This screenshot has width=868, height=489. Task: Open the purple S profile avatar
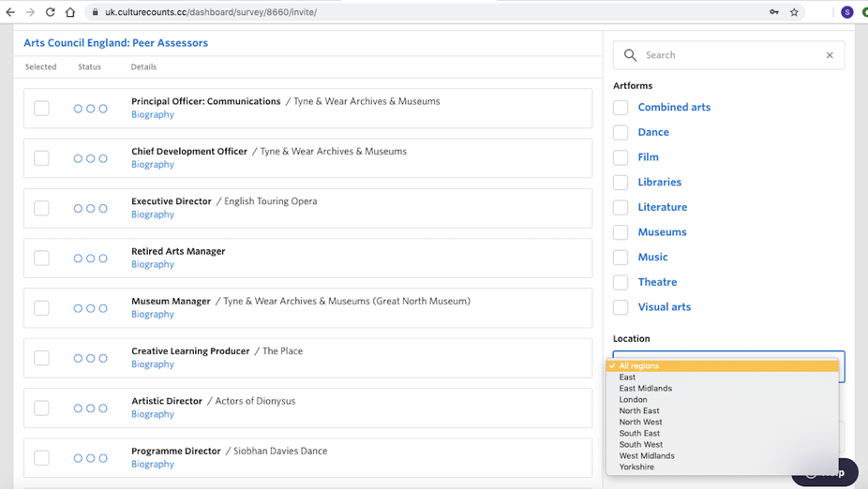[x=846, y=12]
